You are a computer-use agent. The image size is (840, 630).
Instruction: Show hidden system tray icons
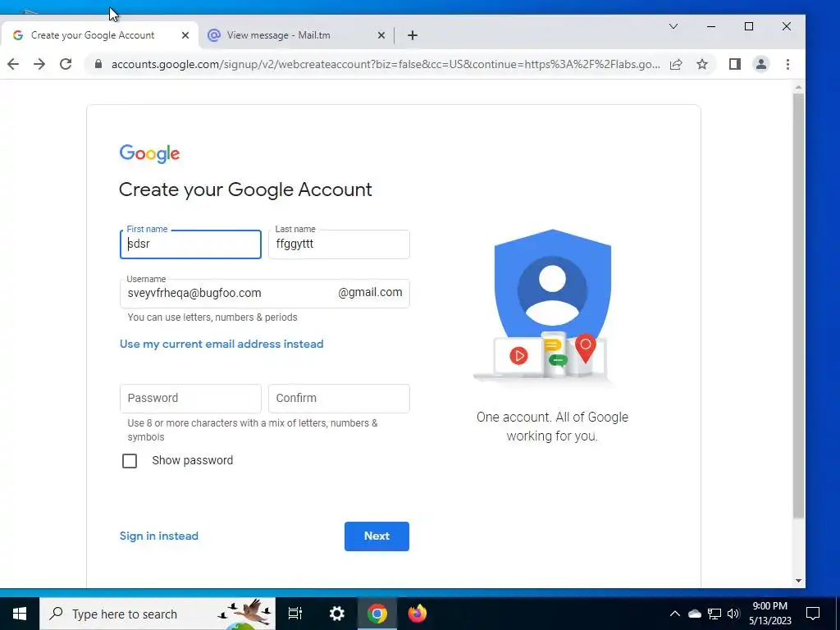(674, 614)
